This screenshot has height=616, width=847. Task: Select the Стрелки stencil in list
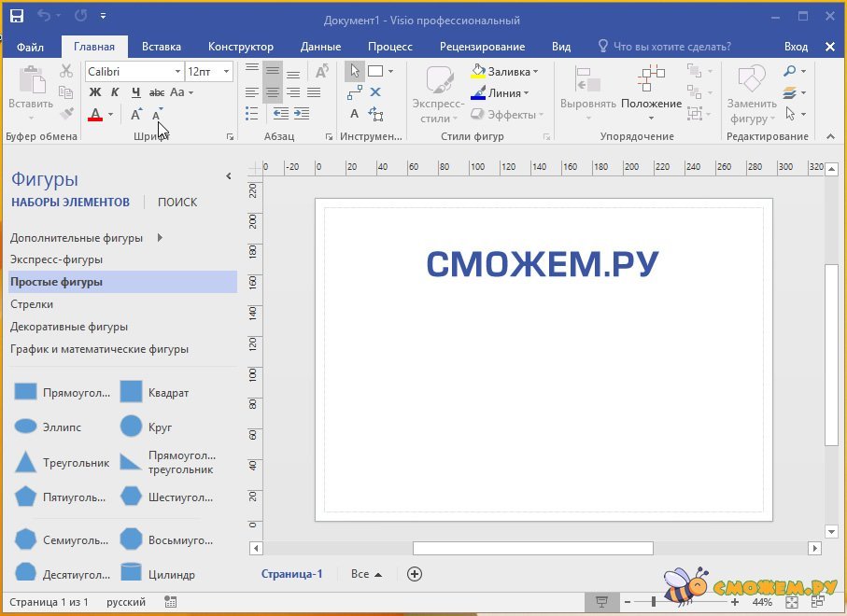(x=32, y=304)
